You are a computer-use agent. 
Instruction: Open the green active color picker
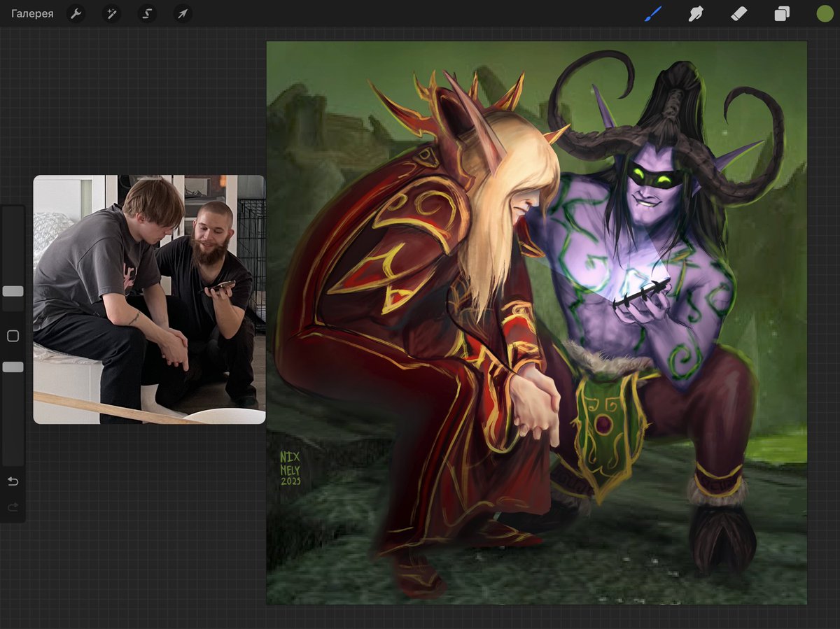click(x=825, y=13)
